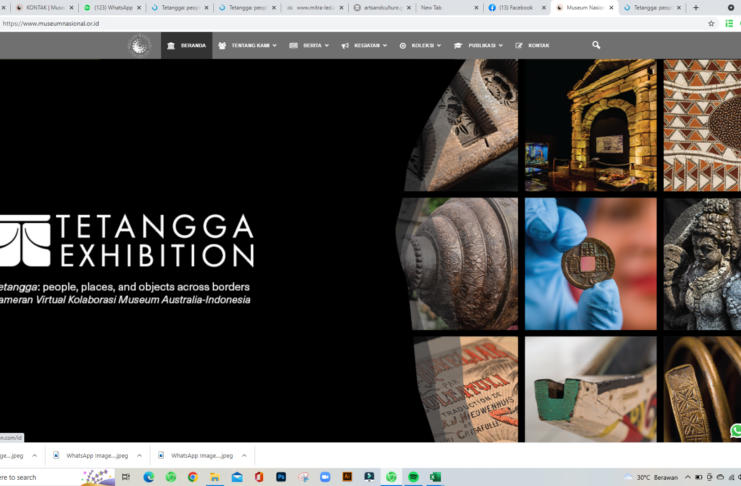This screenshot has width=741, height=486.
Task: Open File Explorer from the taskbar
Action: (215, 477)
